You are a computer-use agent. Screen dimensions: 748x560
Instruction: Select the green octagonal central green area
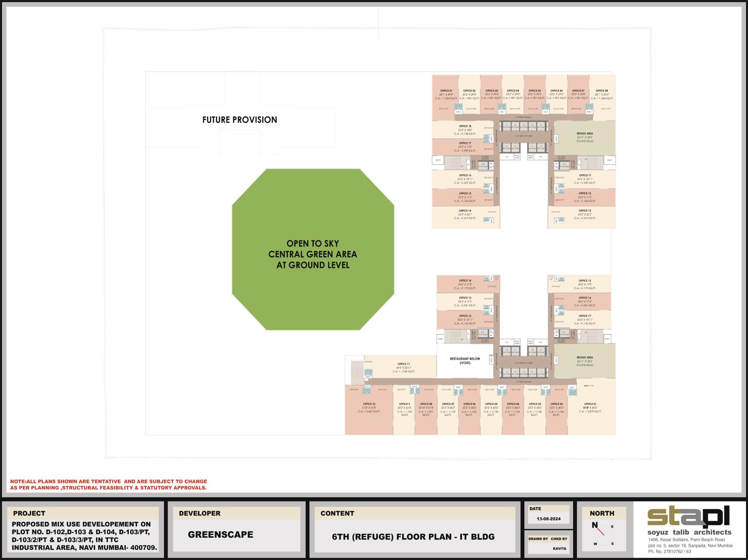(x=313, y=249)
